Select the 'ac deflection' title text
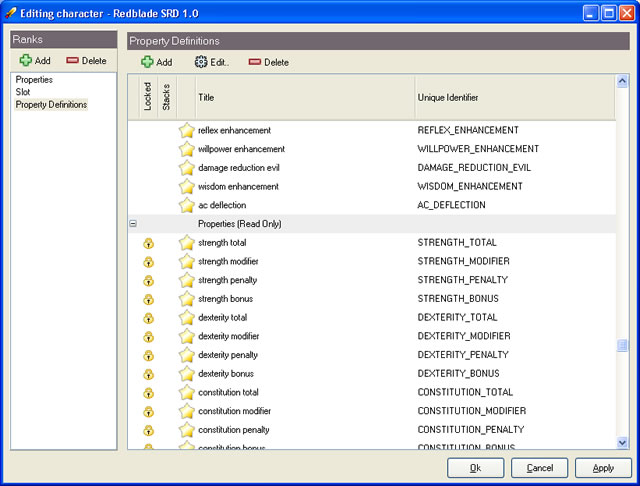640x486 pixels. (222, 205)
